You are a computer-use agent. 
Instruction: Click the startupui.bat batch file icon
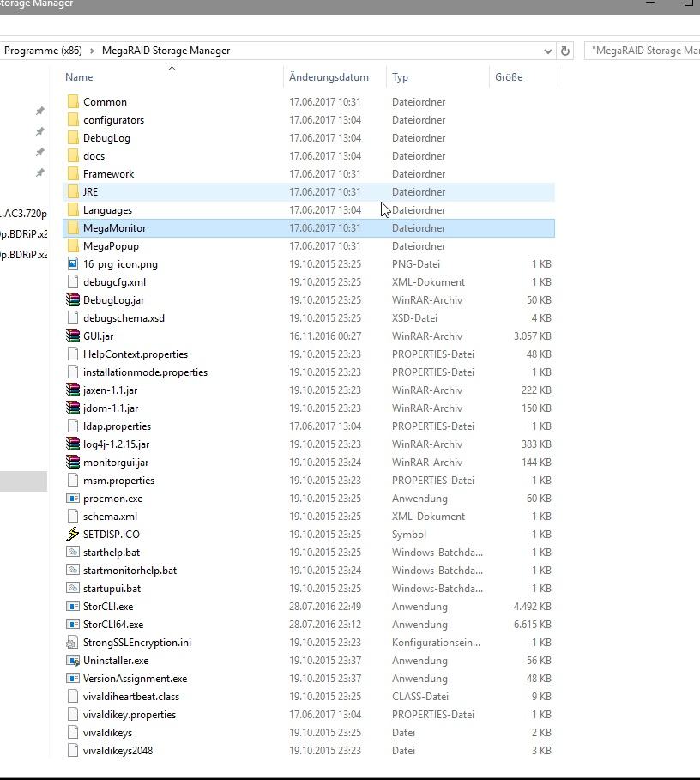click(x=73, y=588)
